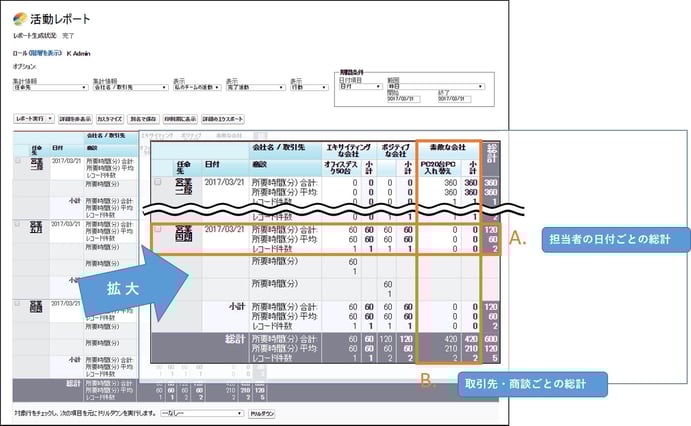Click the 終了 date input field
The image size is (691, 426).
pyautogui.click(x=454, y=99)
